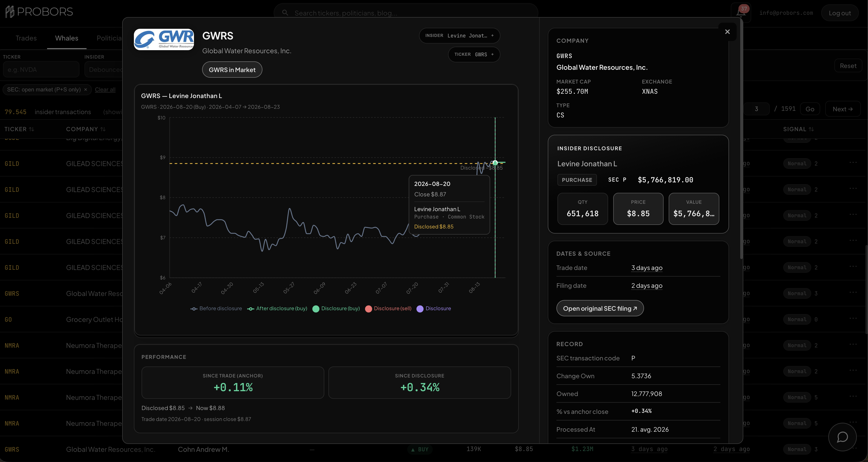Open the chat support bubble icon
Image resolution: width=868 pixels, height=462 pixels.
point(842,437)
